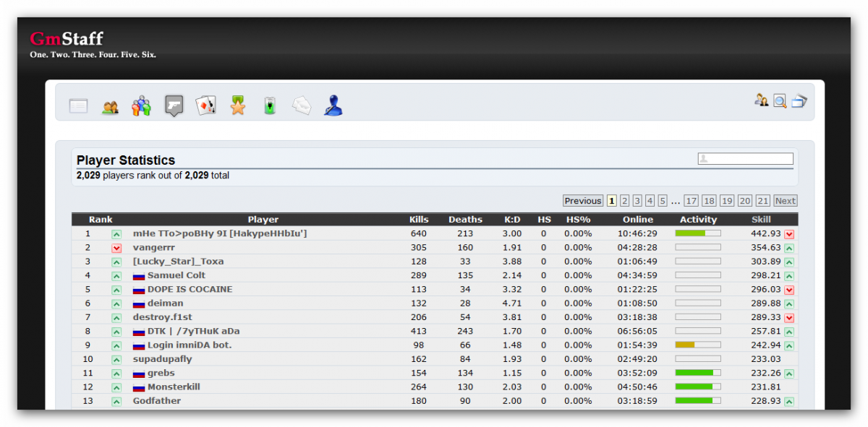Click the cascading windows icon at top right

(799, 101)
